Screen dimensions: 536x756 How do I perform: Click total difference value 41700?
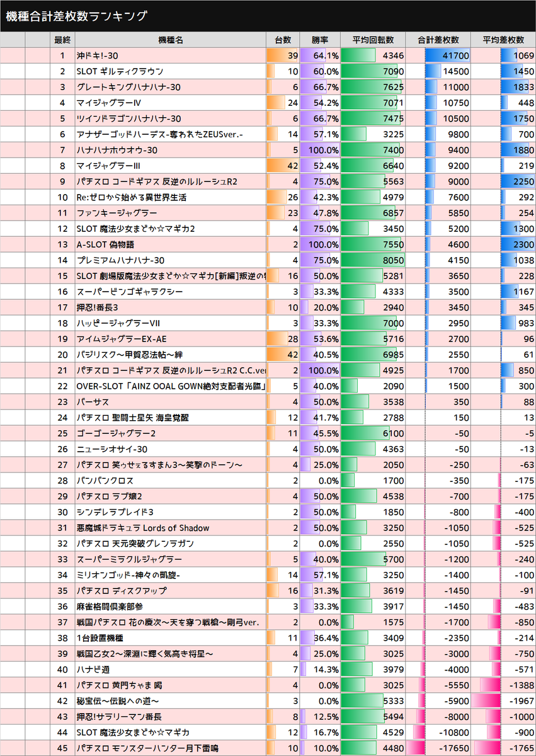(456, 55)
